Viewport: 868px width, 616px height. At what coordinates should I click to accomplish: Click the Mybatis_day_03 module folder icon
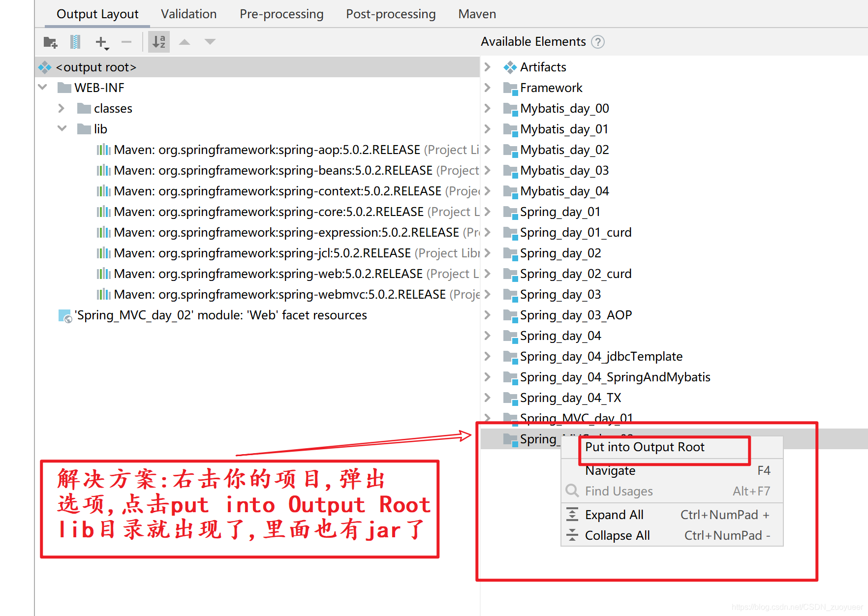click(511, 171)
